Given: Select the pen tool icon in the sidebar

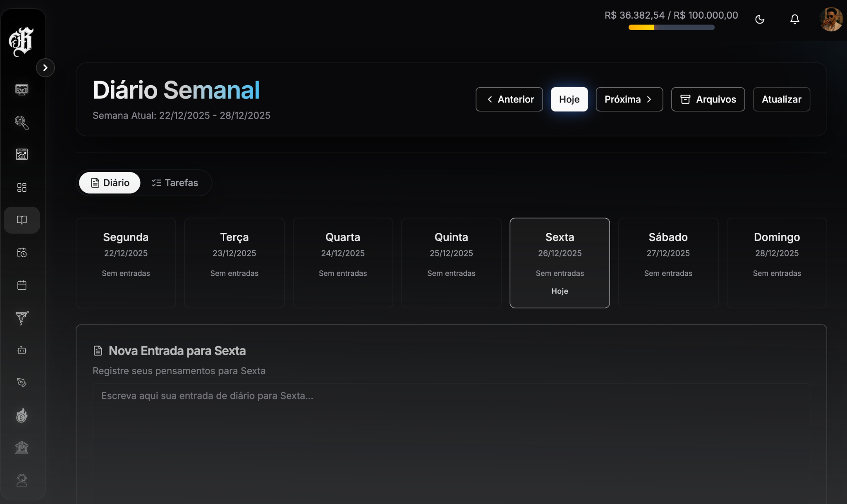Looking at the screenshot, I should pyautogui.click(x=22, y=382).
